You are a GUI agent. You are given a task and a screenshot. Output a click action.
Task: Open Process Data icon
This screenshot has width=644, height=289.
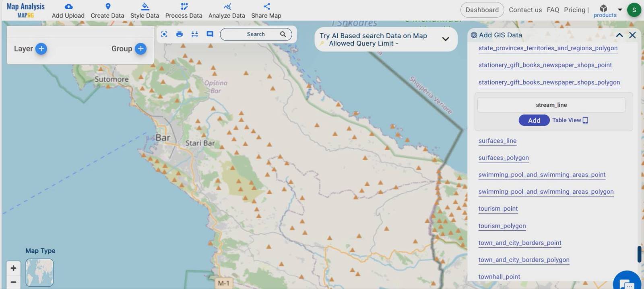(x=184, y=6)
